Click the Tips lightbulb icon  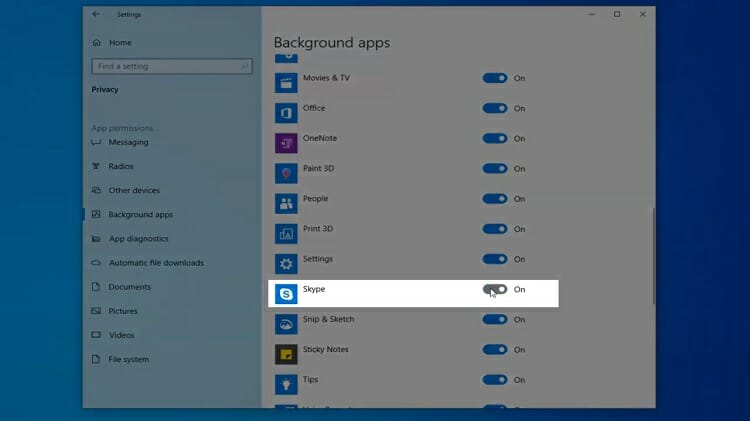pyautogui.click(x=286, y=384)
